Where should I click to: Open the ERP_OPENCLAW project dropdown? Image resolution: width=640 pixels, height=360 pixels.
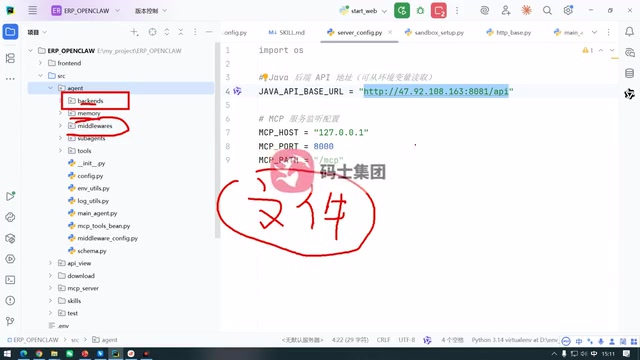click(x=86, y=11)
